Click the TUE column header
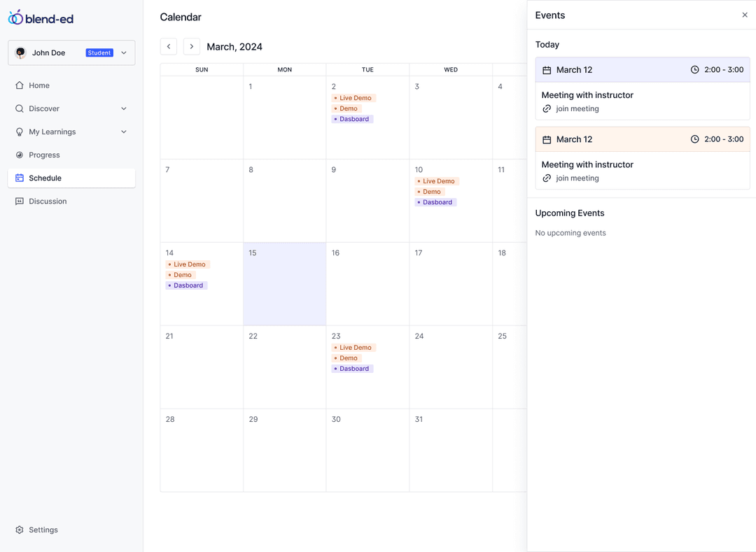 (x=367, y=69)
